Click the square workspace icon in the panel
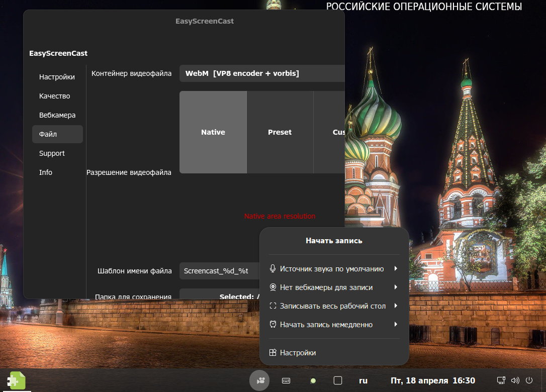 (338, 380)
